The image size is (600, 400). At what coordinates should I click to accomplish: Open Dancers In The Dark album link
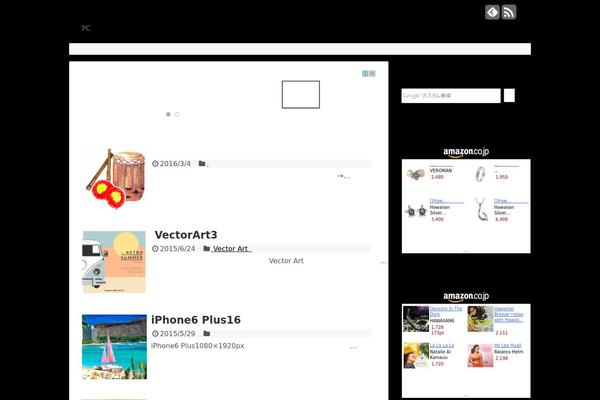(446, 311)
